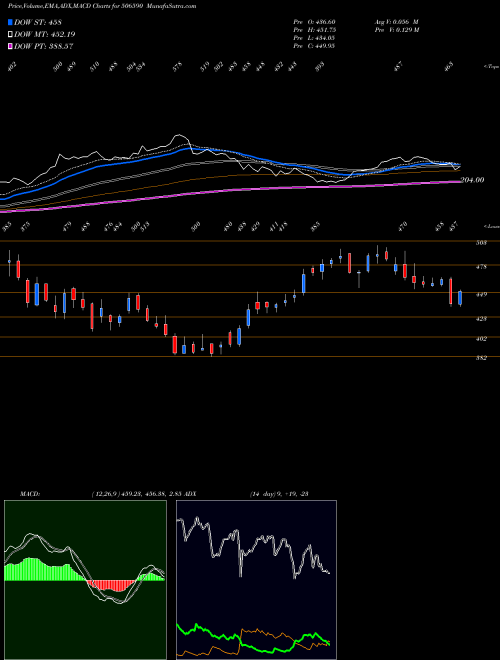
Task: Click the last blue candlestick on the right
Action: tap(460, 298)
